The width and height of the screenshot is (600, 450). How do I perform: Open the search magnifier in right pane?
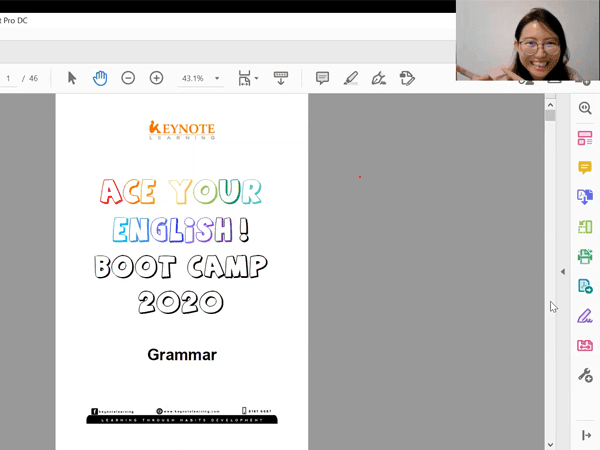click(x=585, y=108)
